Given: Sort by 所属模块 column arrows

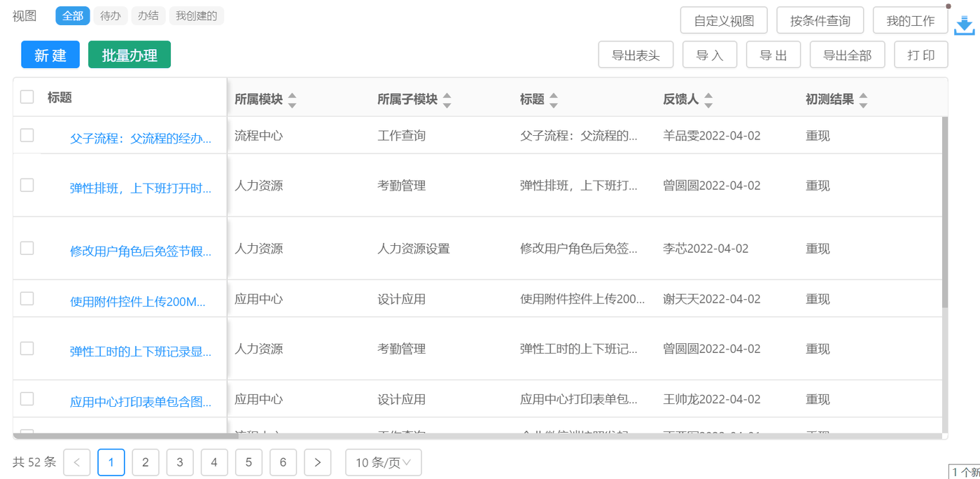Looking at the screenshot, I should [x=292, y=100].
